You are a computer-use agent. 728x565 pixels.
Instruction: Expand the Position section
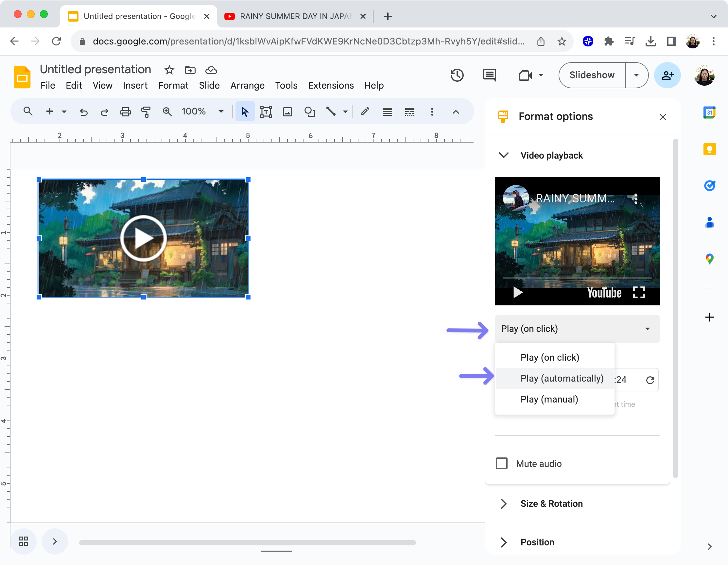click(x=504, y=542)
